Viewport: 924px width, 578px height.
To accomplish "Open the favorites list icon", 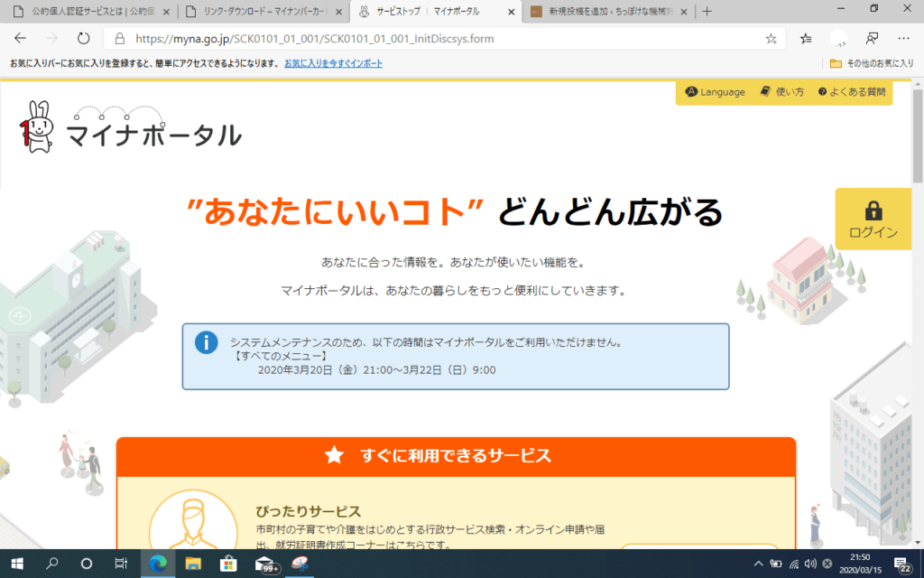I will [806, 39].
